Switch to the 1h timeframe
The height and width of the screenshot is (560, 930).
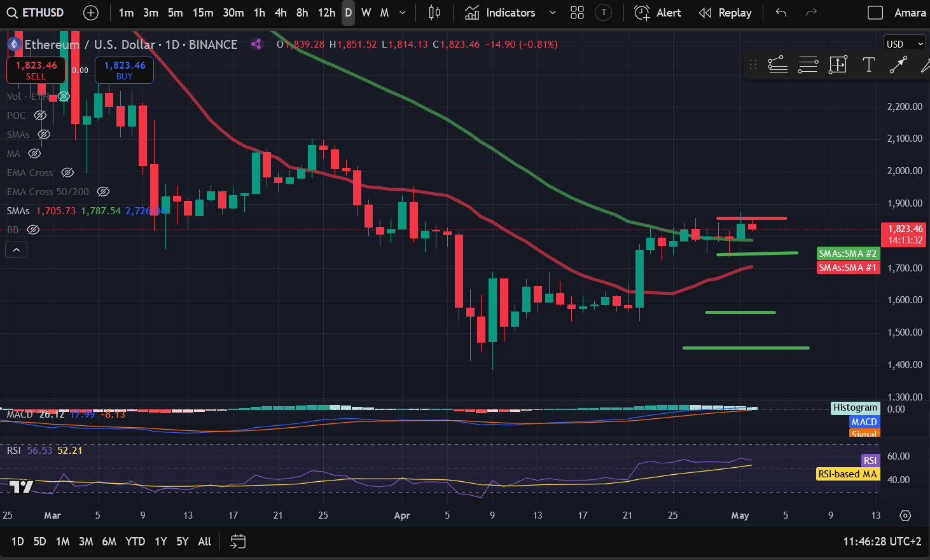[260, 13]
